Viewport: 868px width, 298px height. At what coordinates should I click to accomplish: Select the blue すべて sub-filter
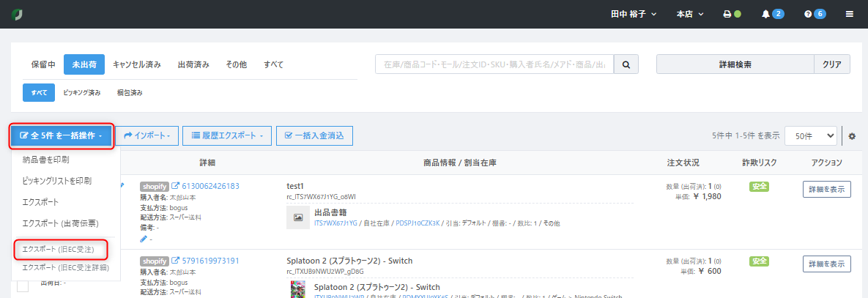pyautogui.click(x=39, y=93)
